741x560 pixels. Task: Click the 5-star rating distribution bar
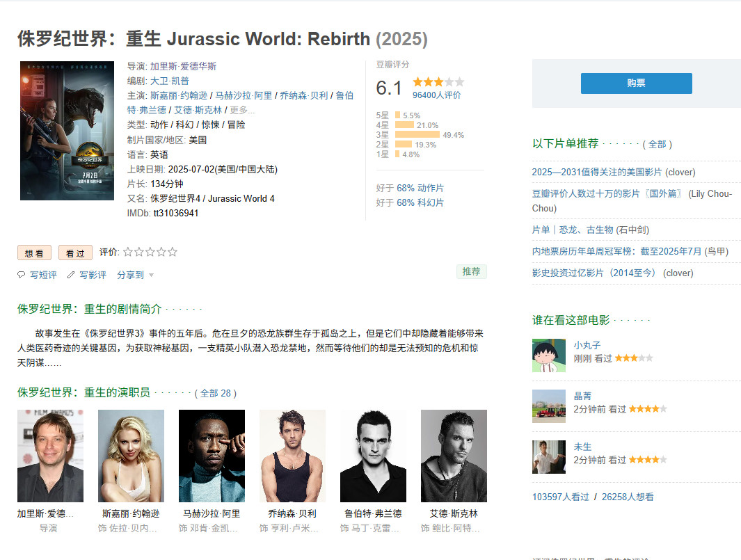pos(397,115)
